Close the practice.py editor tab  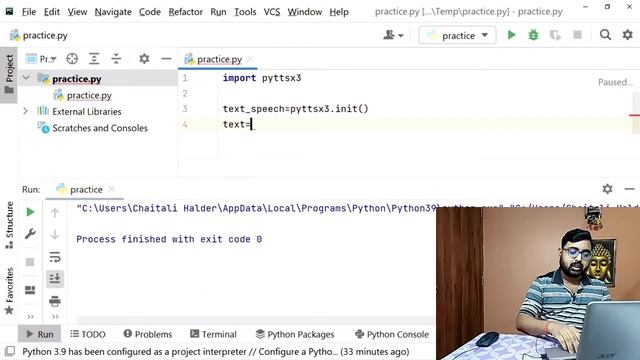point(250,59)
